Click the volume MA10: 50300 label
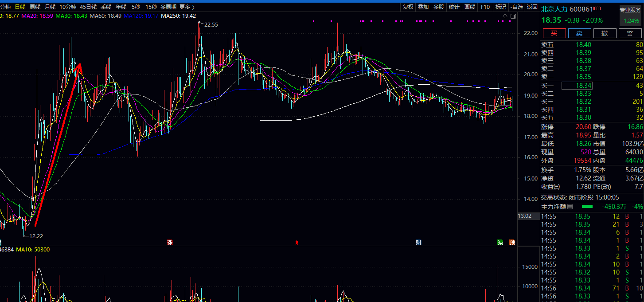 tap(33, 250)
